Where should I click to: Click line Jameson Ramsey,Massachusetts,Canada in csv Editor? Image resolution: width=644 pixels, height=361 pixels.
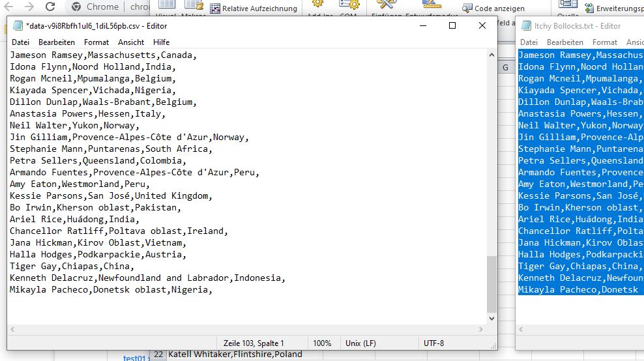(x=104, y=55)
